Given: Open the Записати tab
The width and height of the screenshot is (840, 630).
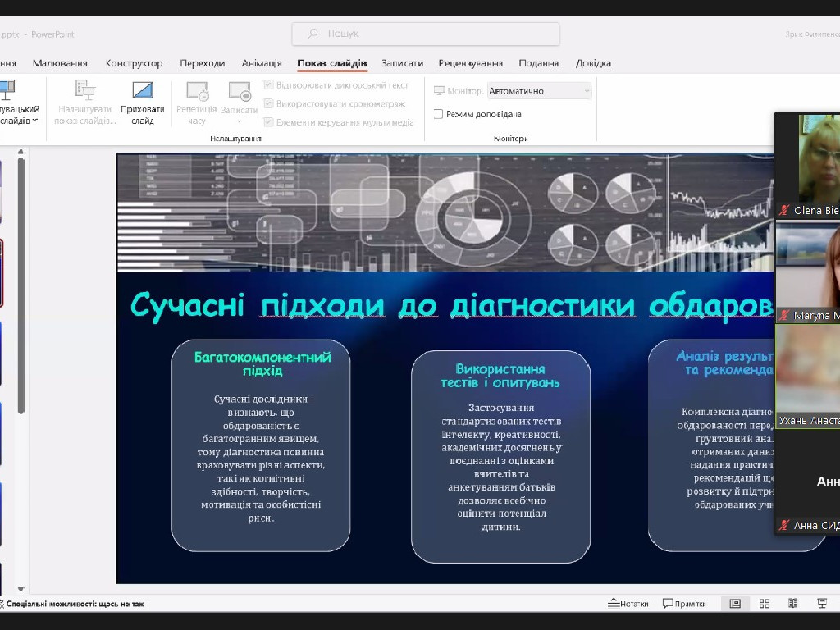Looking at the screenshot, I should (x=402, y=63).
